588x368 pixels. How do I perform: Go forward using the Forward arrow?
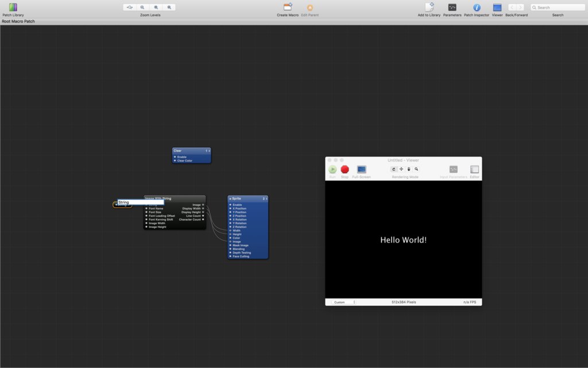click(x=520, y=7)
